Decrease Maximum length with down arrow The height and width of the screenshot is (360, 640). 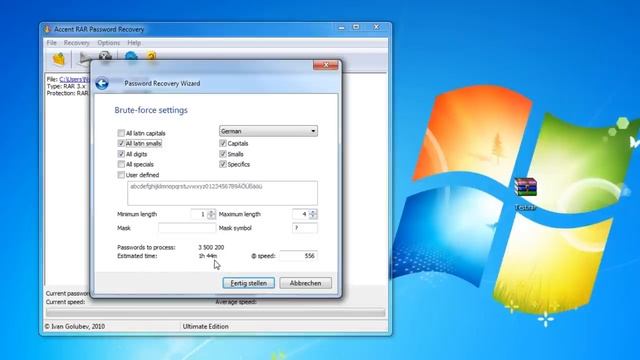(x=313, y=216)
